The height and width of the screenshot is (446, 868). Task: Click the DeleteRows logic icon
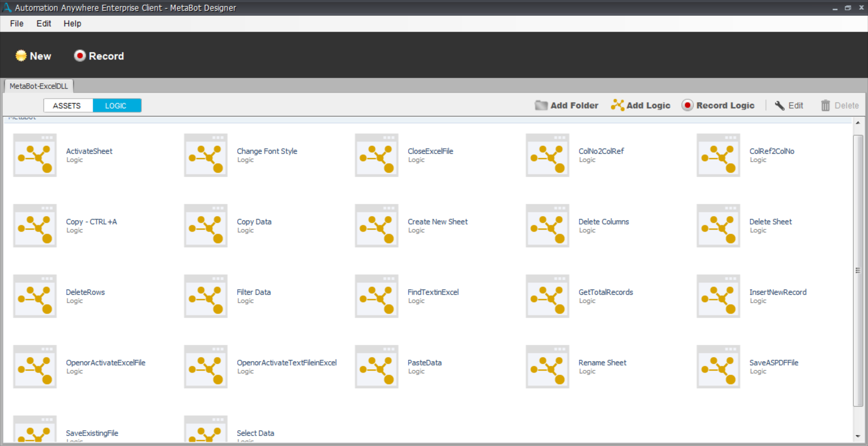(35, 296)
